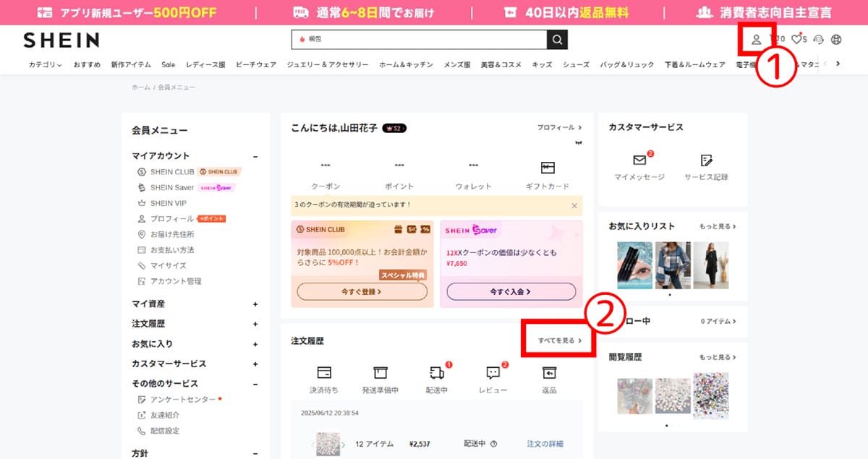Open plaid shirt thumbnail in favorites
Viewport: 868px width, 459px height.
click(x=673, y=265)
